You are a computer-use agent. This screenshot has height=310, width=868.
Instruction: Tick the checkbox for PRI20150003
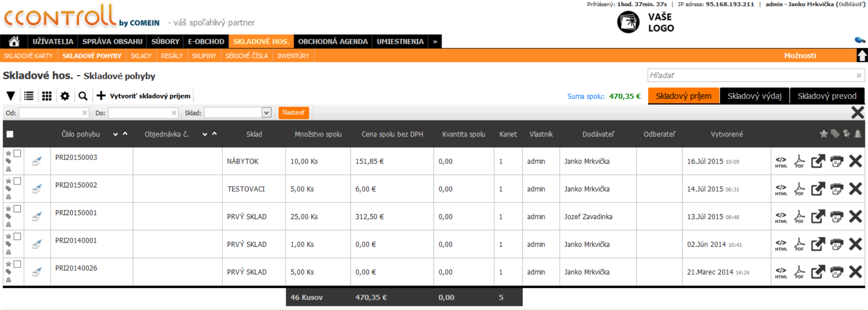[x=17, y=154]
